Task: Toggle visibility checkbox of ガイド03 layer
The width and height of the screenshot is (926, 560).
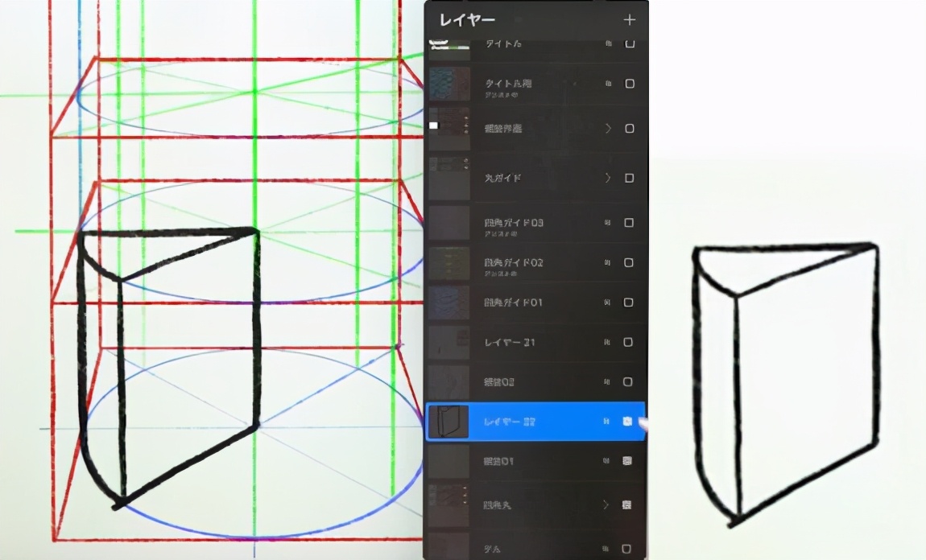Action: pos(630,223)
